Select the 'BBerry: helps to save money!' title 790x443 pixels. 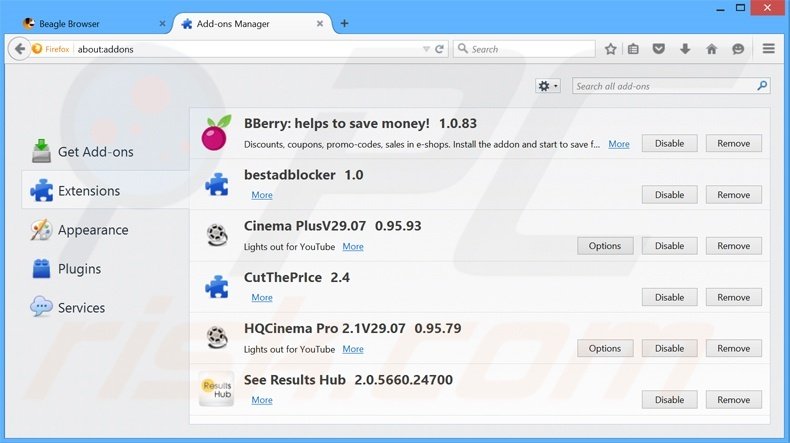(x=337, y=123)
